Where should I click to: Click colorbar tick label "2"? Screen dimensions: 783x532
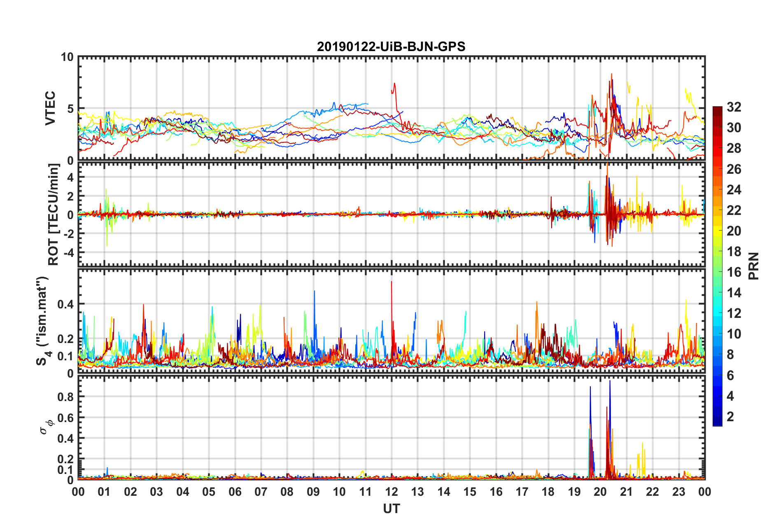click(730, 417)
